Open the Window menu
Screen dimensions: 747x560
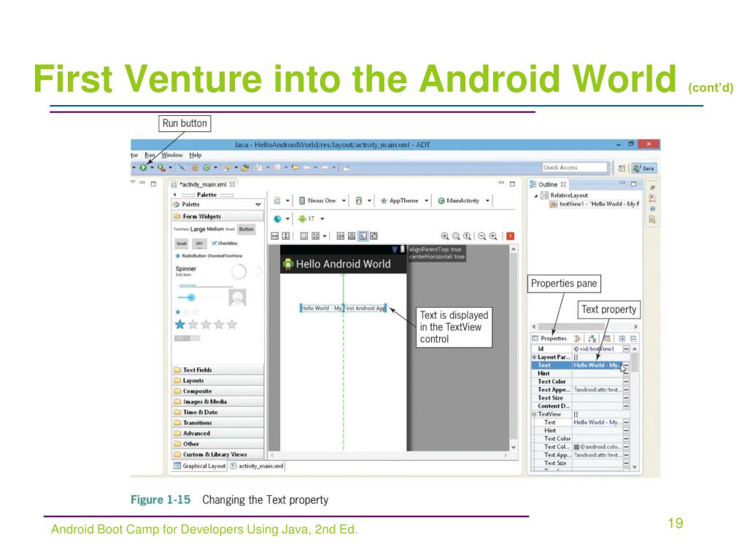point(172,155)
